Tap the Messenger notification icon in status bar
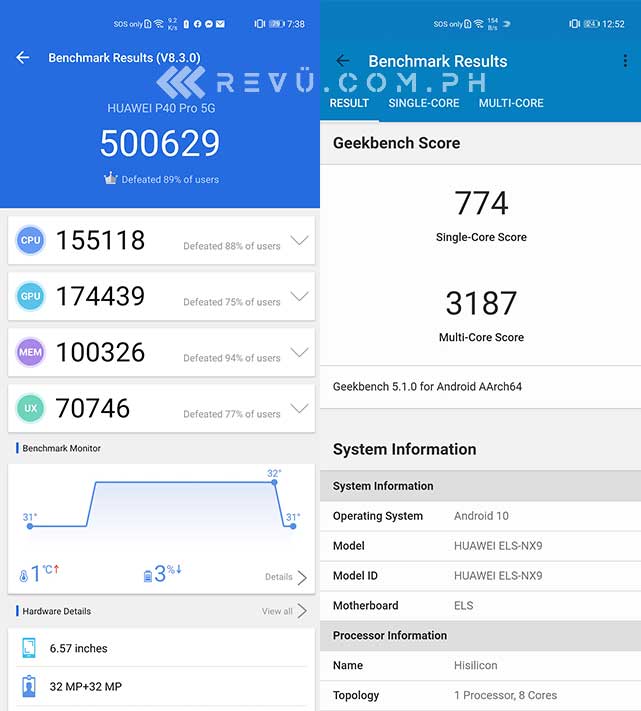The width and height of the screenshot is (641, 711). 209,24
